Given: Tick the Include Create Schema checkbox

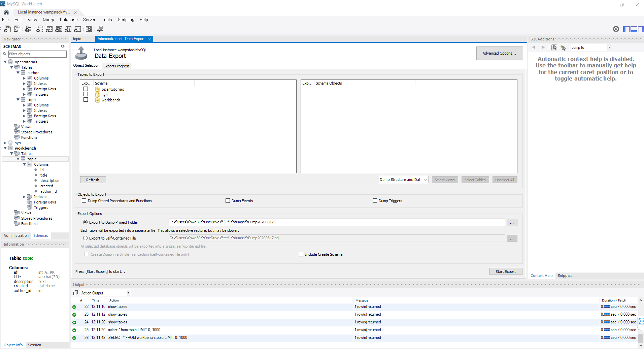Looking at the screenshot, I should coord(301,254).
